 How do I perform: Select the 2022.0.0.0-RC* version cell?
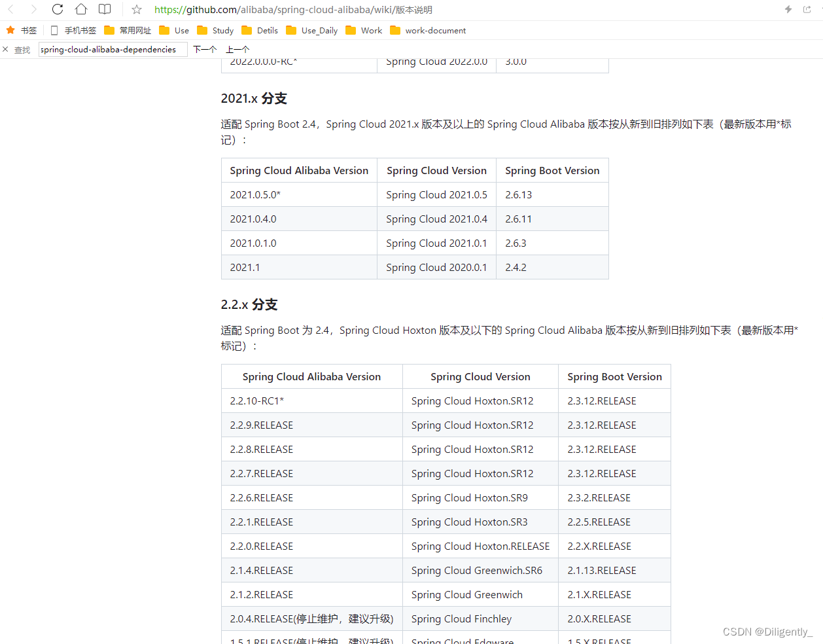(x=299, y=65)
